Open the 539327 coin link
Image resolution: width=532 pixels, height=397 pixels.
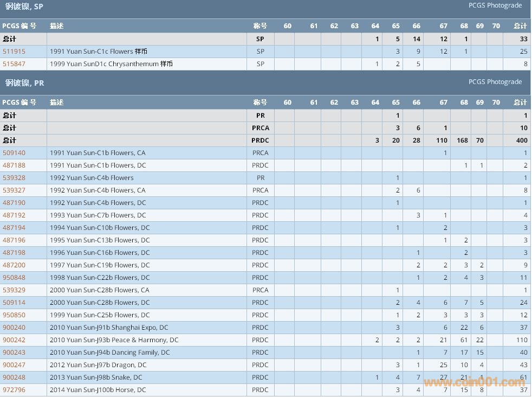14,190
